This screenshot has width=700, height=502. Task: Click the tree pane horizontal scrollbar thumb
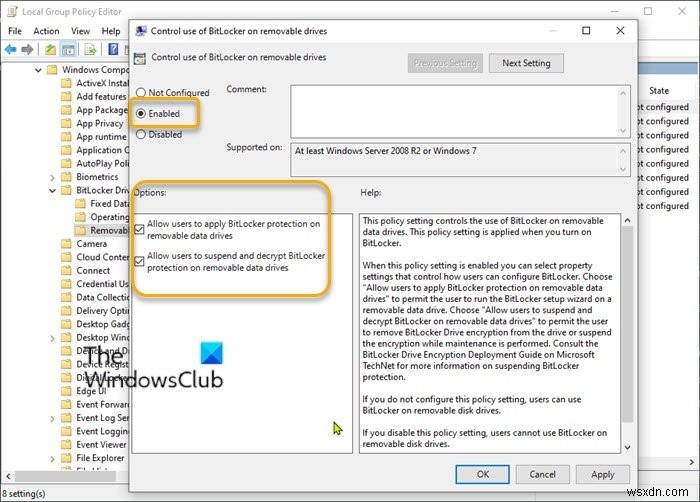tap(66, 476)
